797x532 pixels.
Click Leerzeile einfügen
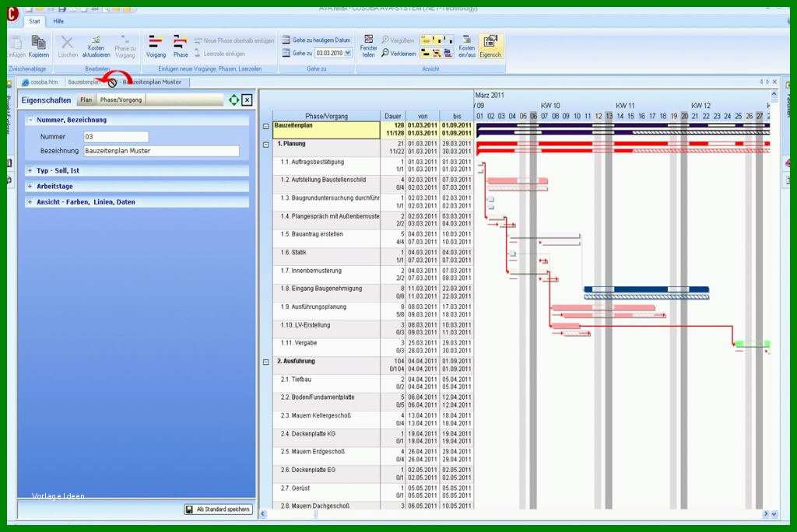tap(219, 54)
